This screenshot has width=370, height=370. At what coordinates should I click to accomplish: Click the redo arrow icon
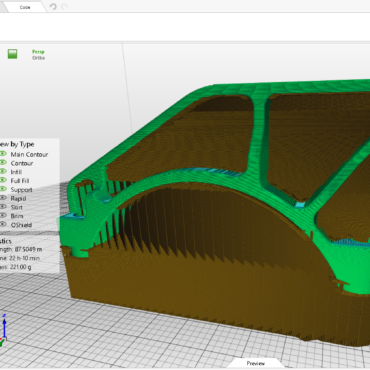pos(64,7)
